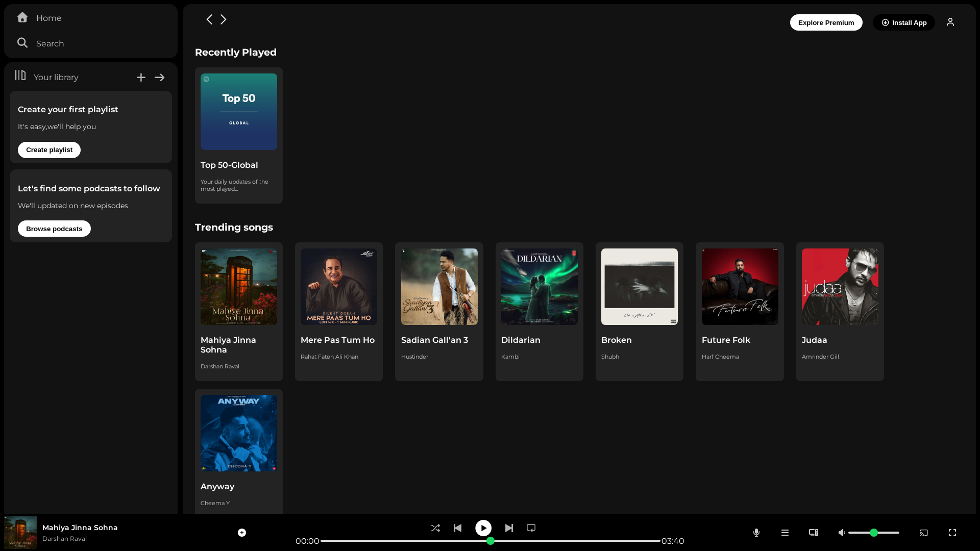
Task: Click Explore Premium button
Action: point(826,22)
